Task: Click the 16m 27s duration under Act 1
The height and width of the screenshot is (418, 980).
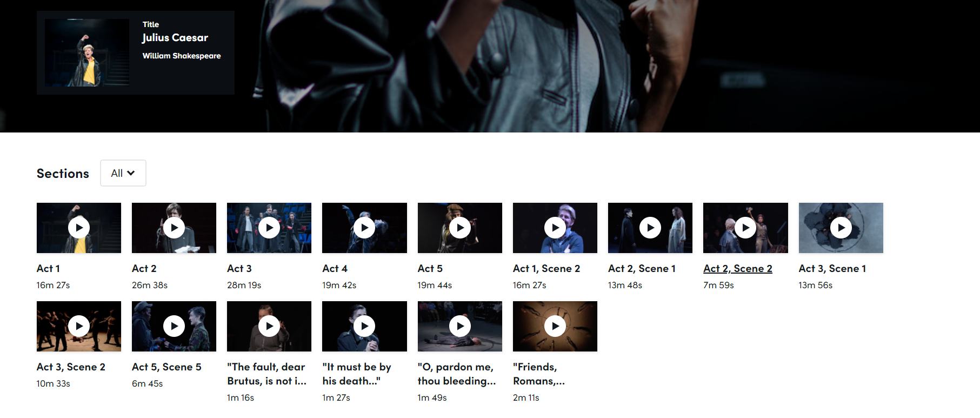Action: click(53, 285)
